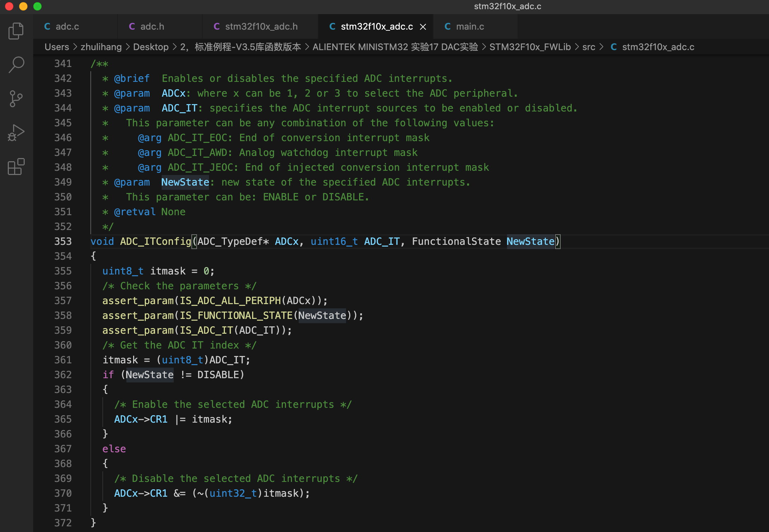Click the ADC_ITConfig function name
Screen dimensions: 769x532
[155, 242]
